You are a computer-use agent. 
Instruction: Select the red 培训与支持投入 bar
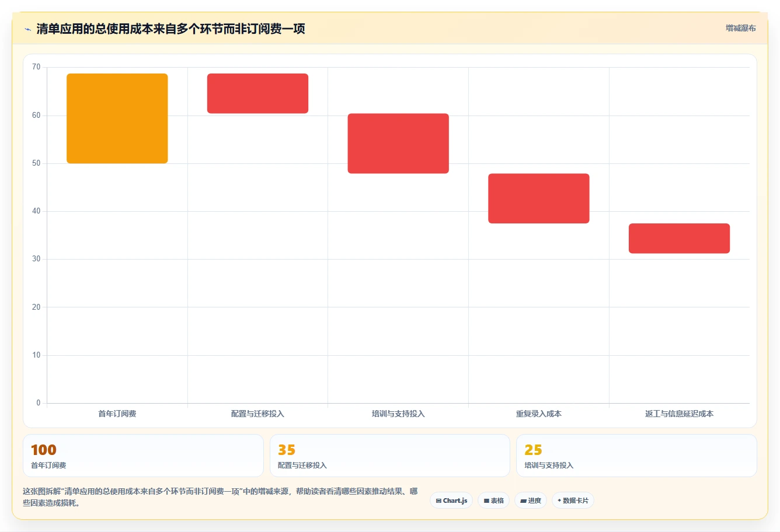[x=398, y=143]
